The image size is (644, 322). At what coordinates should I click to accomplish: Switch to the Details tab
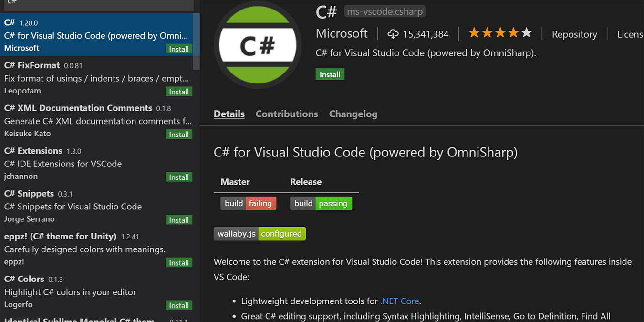point(229,114)
